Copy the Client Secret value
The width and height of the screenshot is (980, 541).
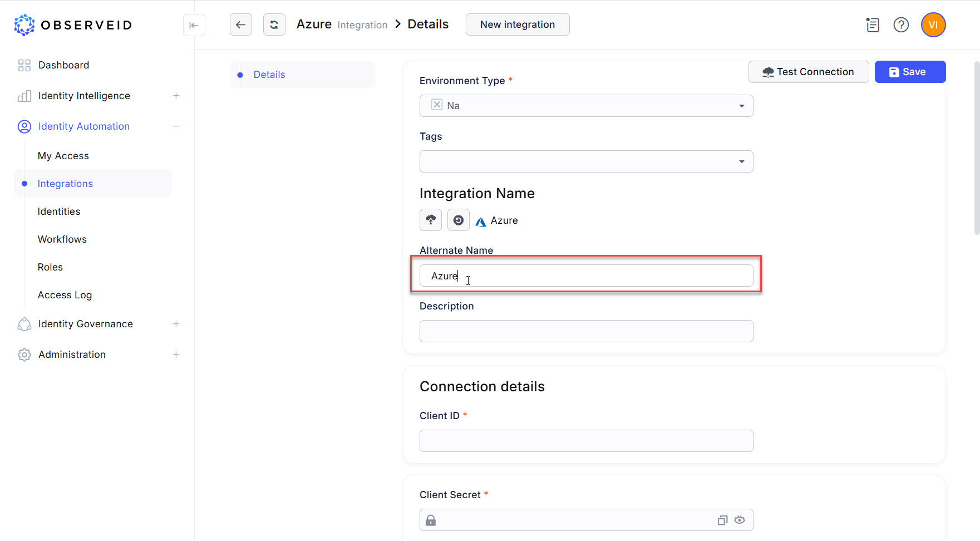click(x=722, y=520)
